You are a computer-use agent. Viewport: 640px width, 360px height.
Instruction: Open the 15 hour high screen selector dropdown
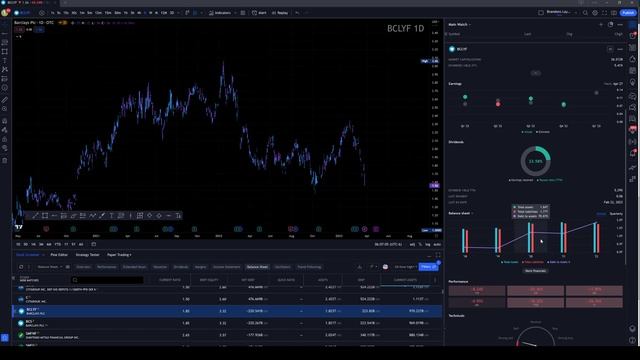point(405,267)
